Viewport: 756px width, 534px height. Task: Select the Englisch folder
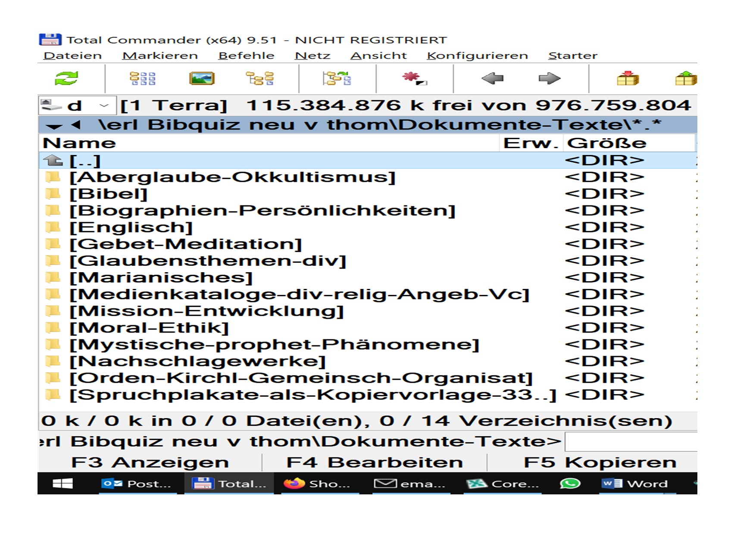368,227
